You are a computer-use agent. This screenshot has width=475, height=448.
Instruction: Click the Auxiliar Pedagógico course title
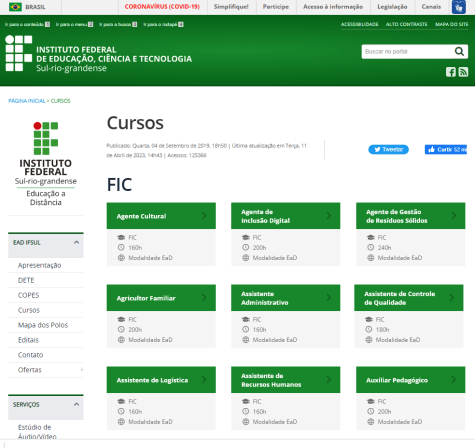[397, 380]
